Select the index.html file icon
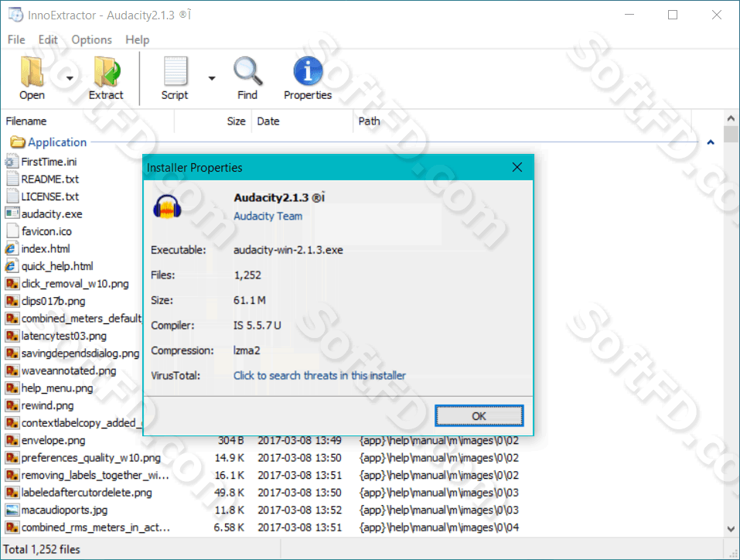 (x=12, y=249)
